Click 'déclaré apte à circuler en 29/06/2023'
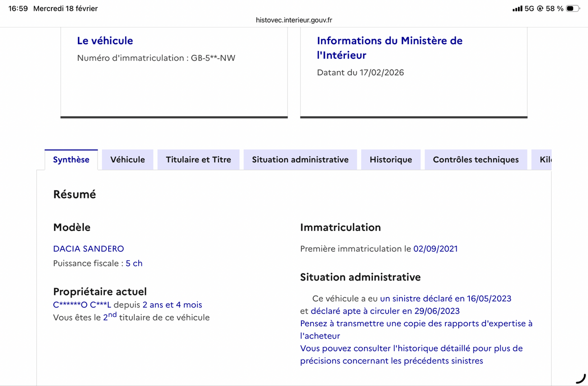The height and width of the screenshot is (386, 588). [x=385, y=311]
